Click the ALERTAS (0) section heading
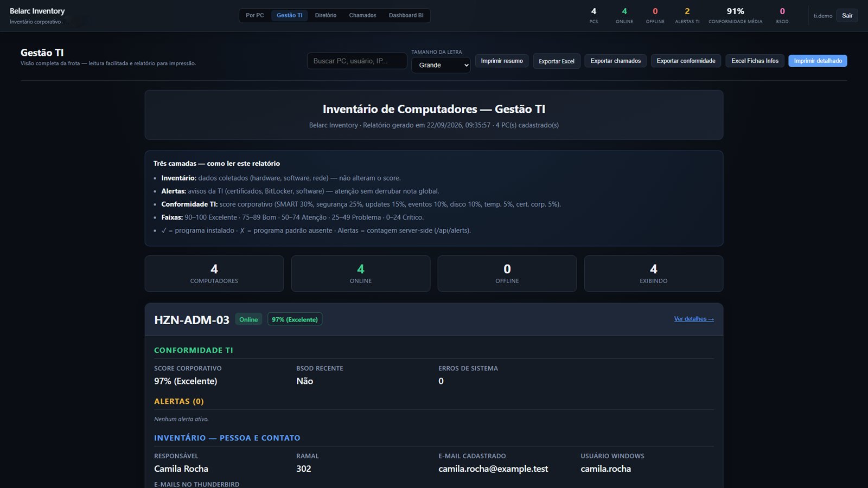This screenshot has width=868, height=488. (x=179, y=401)
